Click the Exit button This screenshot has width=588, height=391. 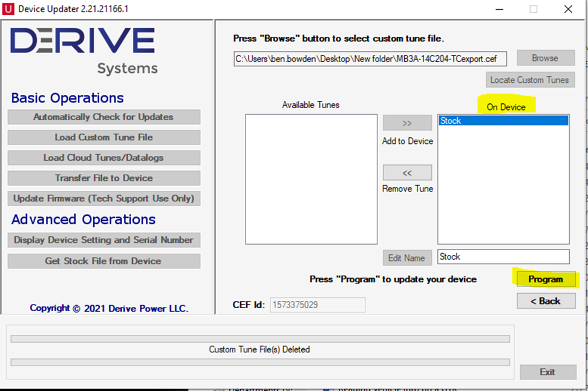(x=548, y=372)
